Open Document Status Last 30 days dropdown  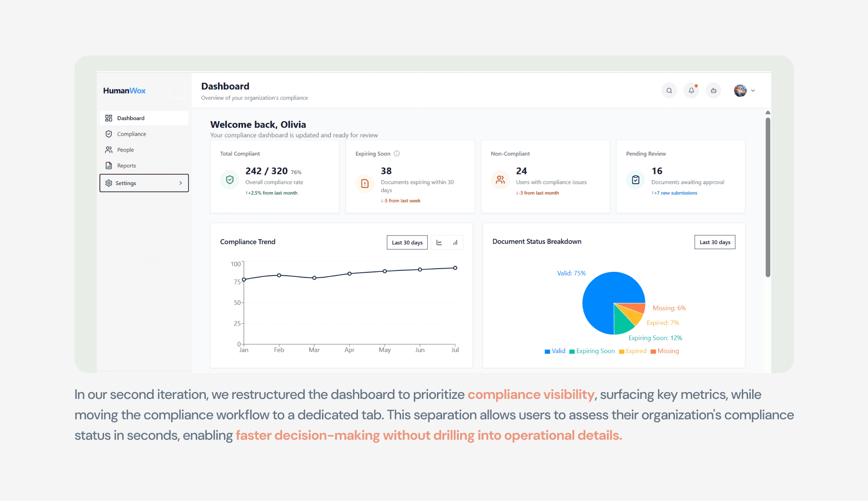coord(715,242)
